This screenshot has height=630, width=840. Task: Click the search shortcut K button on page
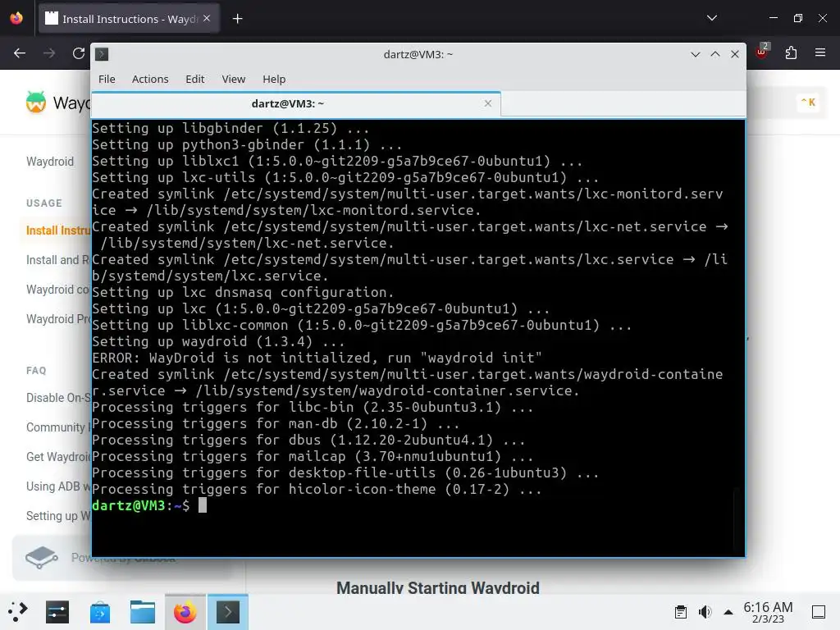tap(808, 103)
